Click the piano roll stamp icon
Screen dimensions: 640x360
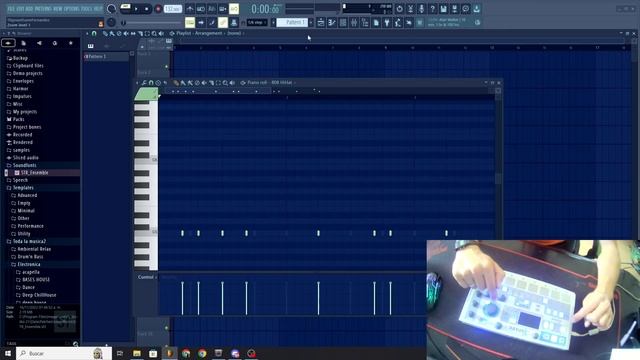click(x=158, y=83)
